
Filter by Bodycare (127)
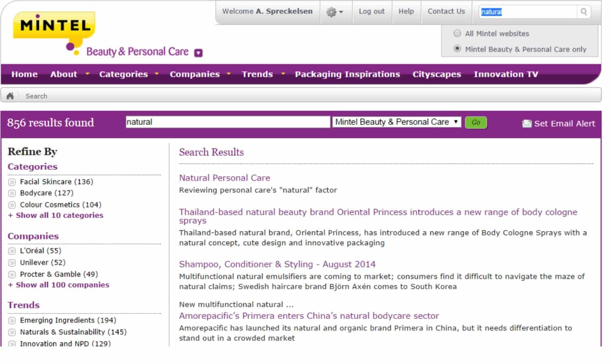point(46,193)
